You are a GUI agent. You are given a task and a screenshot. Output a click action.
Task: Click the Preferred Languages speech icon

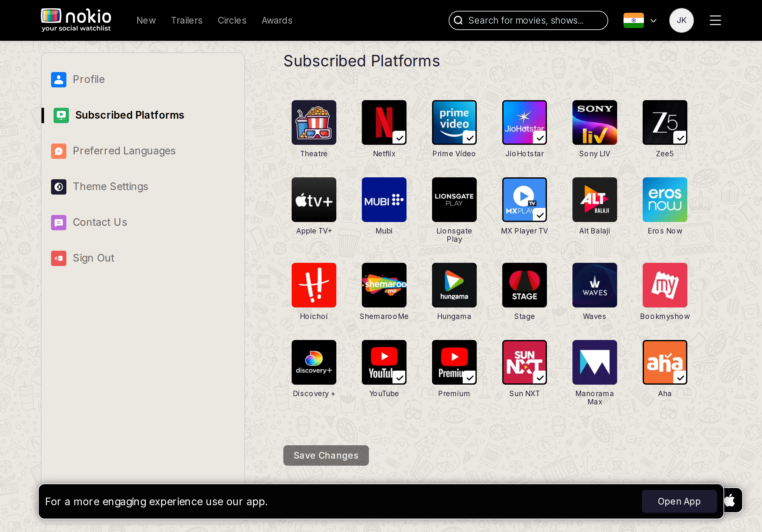(59, 151)
